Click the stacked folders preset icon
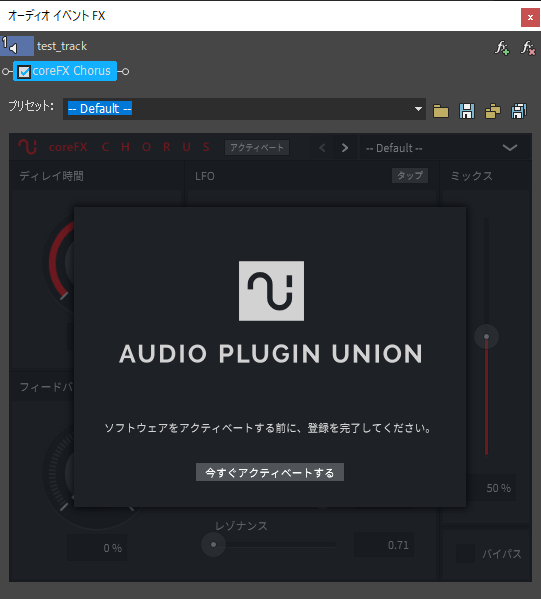Image resolution: width=541 pixels, height=599 pixels. [492, 111]
